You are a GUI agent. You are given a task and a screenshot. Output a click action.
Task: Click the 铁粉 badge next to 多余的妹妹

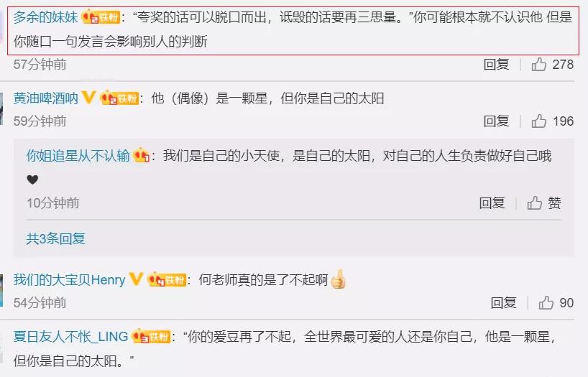[x=101, y=17]
